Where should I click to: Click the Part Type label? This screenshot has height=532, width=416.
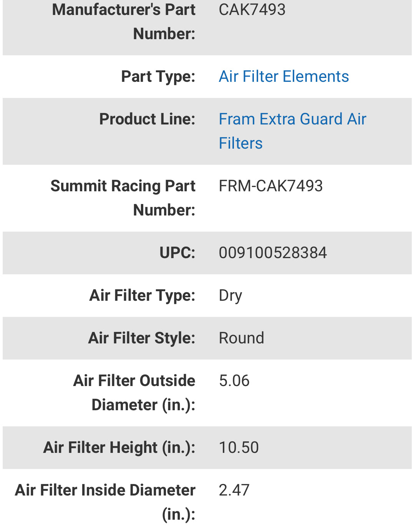(x=158, y=76)
